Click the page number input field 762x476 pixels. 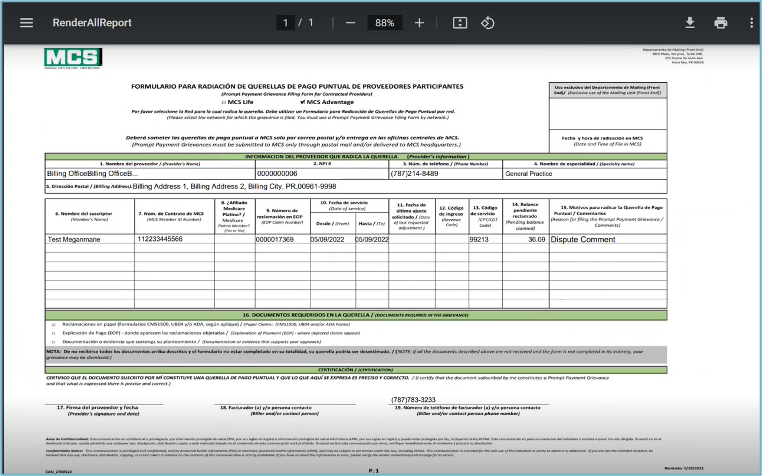(287, 23)
